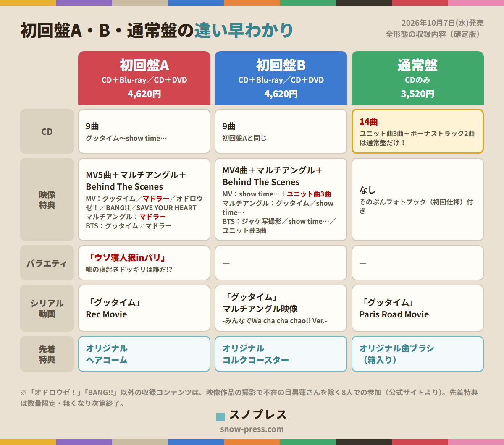This screenshot has height=445, width=504.
Task: Select the シリアル動画 row label
Action: [47, 309]
